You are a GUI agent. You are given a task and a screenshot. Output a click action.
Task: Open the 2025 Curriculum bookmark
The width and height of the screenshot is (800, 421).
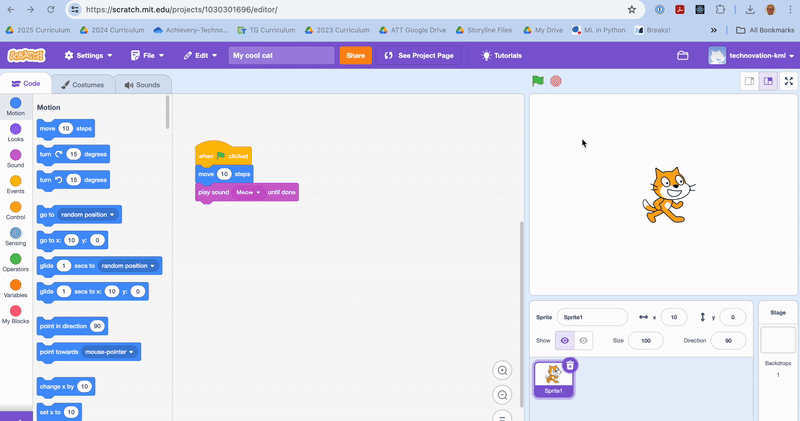click(38, 30)
